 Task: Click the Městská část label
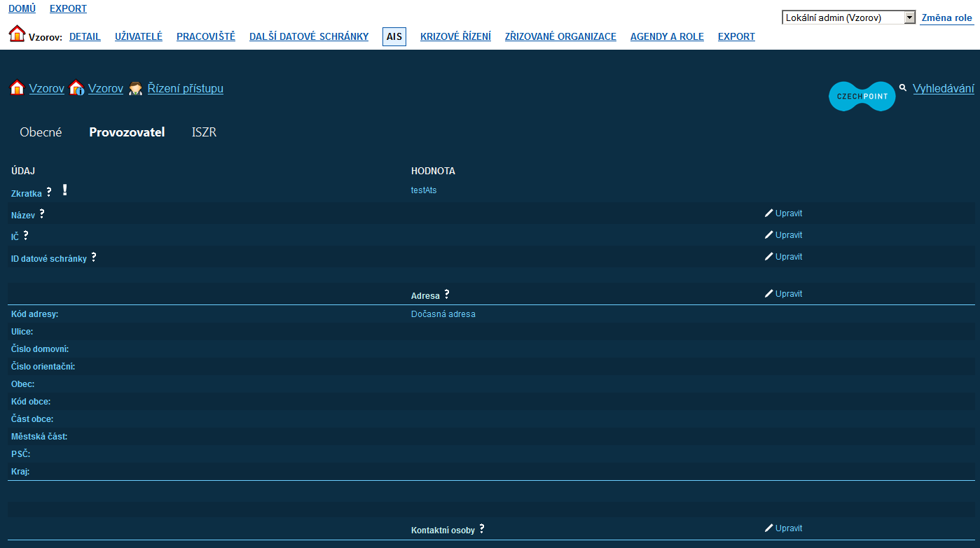click(x=39, y=437)
